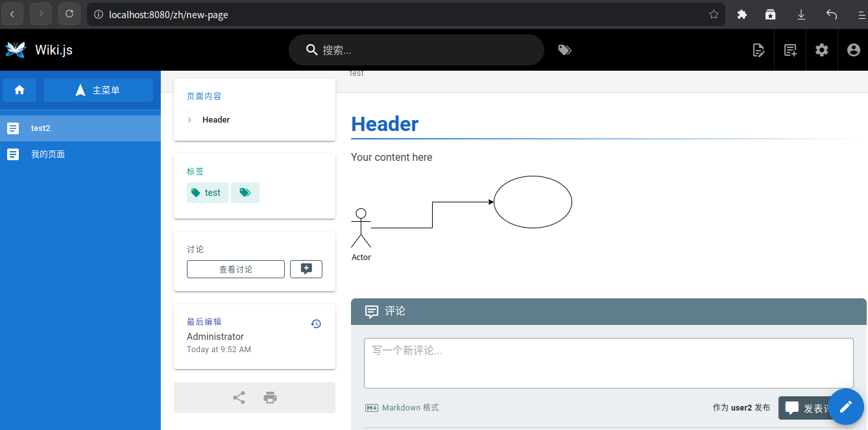Click the test tag chip
Screen dimensions: 868x430
tap(207, 193)
